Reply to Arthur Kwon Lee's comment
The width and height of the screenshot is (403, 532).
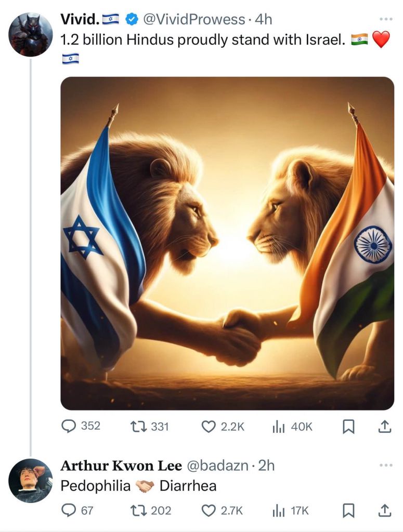69,511
